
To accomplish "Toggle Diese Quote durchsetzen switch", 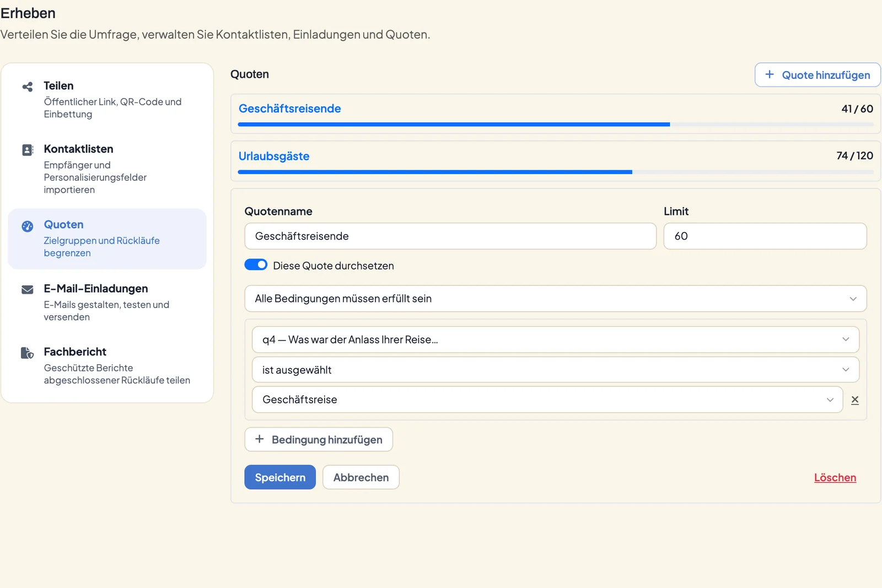I will coord(256,265).
